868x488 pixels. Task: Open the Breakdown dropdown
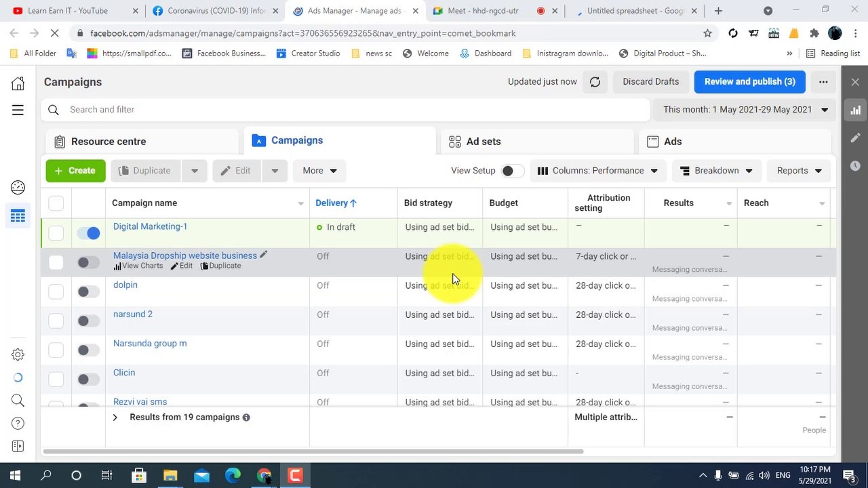coord(717,171)
